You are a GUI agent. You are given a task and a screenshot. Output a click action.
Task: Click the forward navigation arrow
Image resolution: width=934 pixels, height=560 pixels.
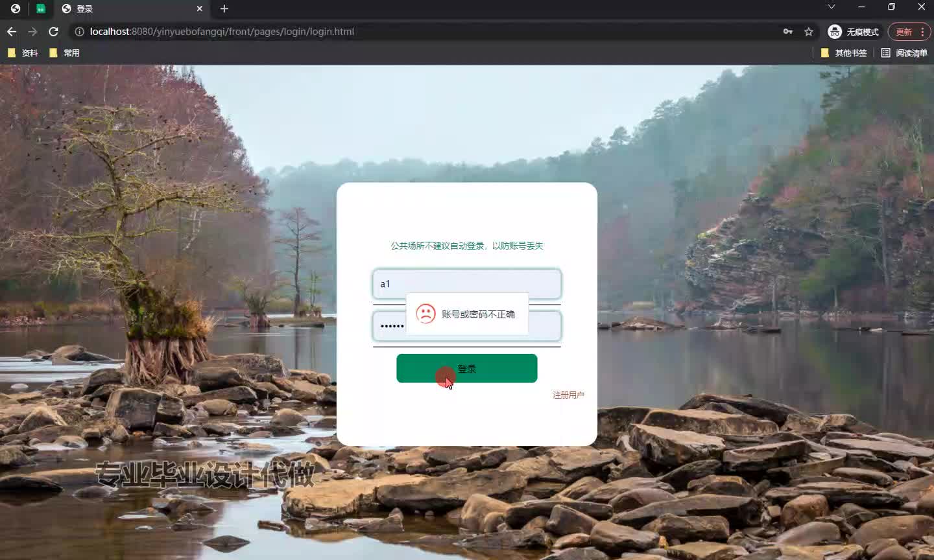32,31
